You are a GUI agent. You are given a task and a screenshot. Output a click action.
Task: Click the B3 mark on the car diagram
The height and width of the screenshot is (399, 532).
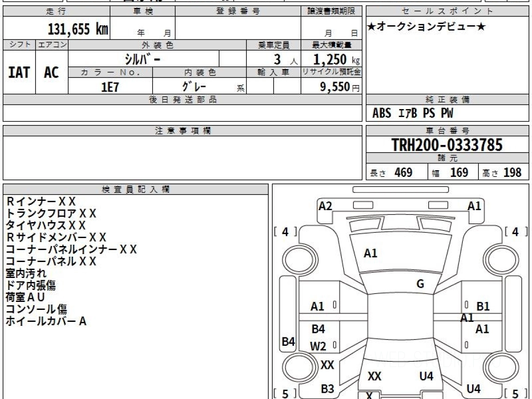(x=327, y=389)
